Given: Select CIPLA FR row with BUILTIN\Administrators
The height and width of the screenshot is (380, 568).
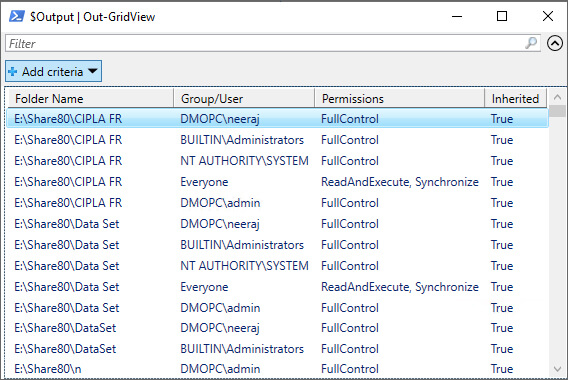Looking at the screenshot, I should pos(277,140).
